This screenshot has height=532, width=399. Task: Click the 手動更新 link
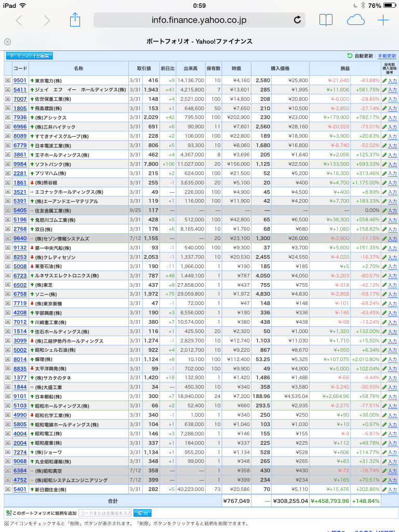(387, 56)
